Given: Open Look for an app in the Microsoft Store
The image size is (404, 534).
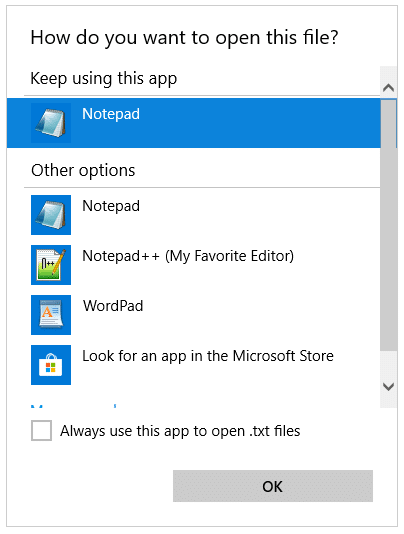Looking at the screenshot, I should (x=208, y=356).
